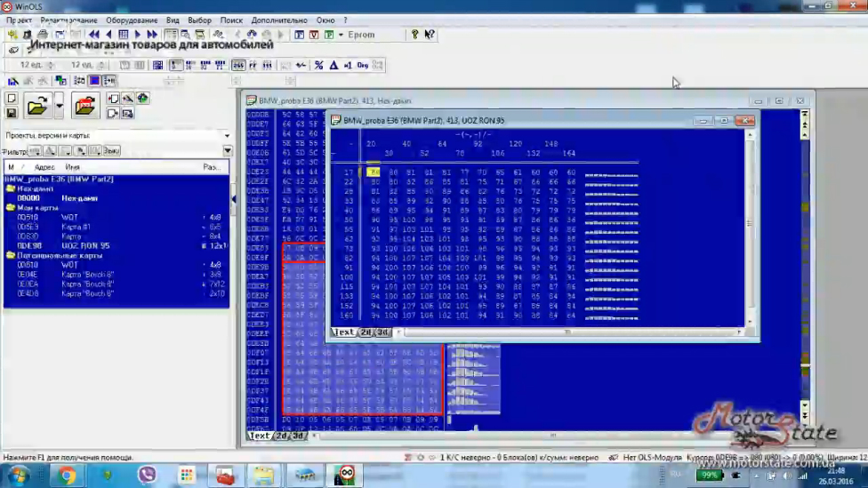
Task: Adjust the first 12 ед. spinner
Action: tap(51, 65)
